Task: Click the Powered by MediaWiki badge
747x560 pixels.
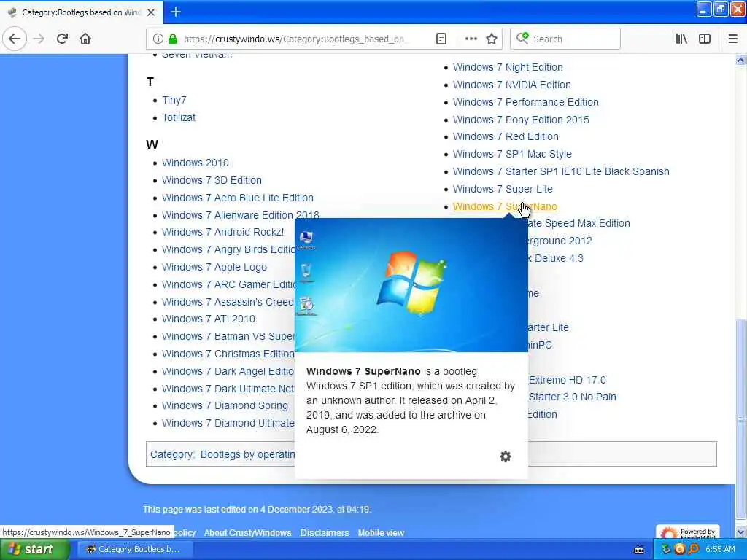Action: (688, 532)
